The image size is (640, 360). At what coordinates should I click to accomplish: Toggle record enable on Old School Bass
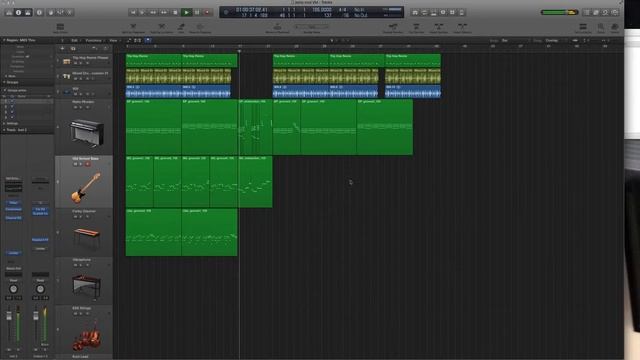tap(87, 164)
